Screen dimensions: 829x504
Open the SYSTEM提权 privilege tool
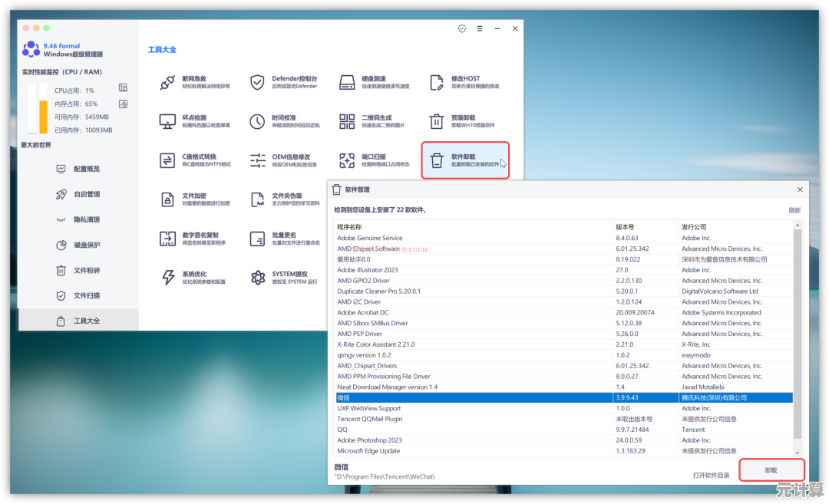tap(283, 278)
